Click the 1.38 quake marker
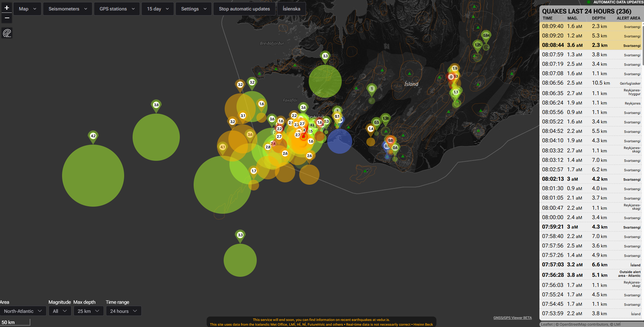The image size is (644, 327). pos(385,119)
